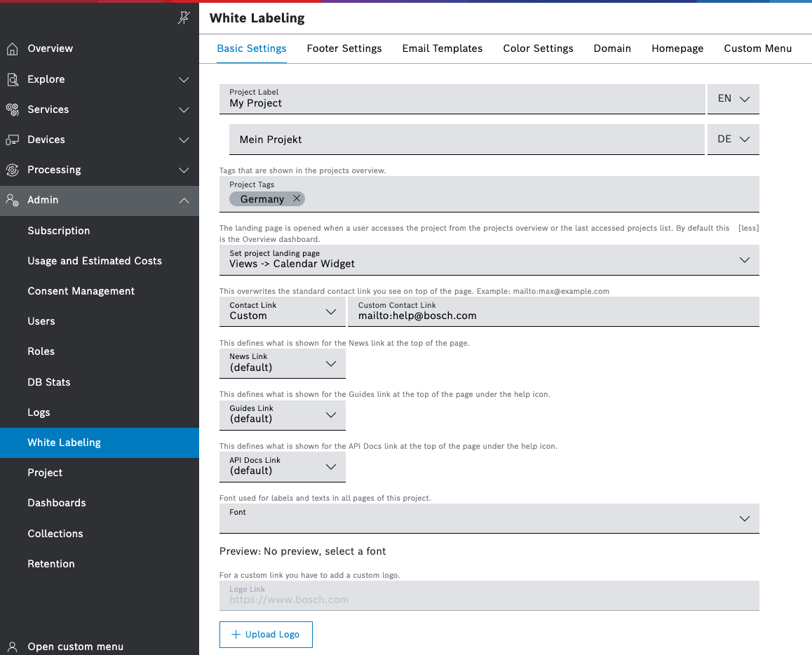Click the Upload Logo button
The width and height of the screenshot is (812, 655).
point(266,634)
